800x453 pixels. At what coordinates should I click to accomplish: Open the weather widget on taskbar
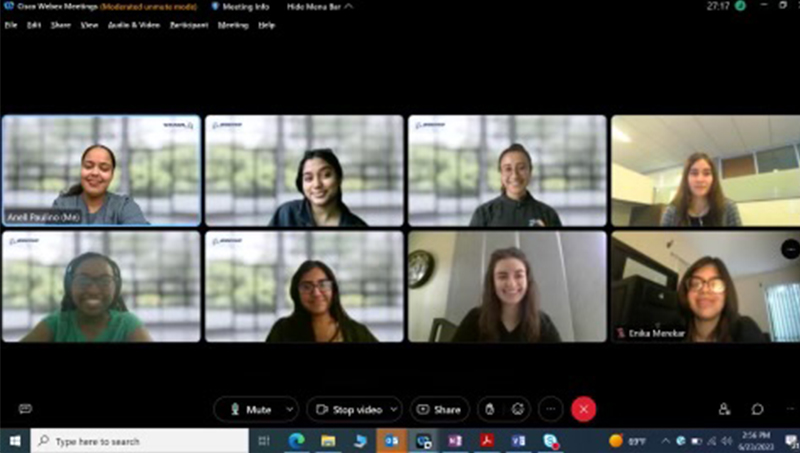(628, 441)
